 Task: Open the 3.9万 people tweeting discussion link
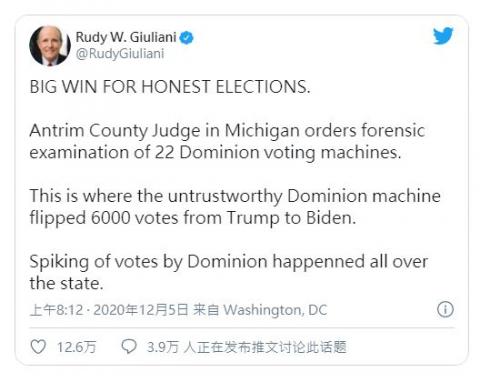pyautogui.click(x=247, y=347)
